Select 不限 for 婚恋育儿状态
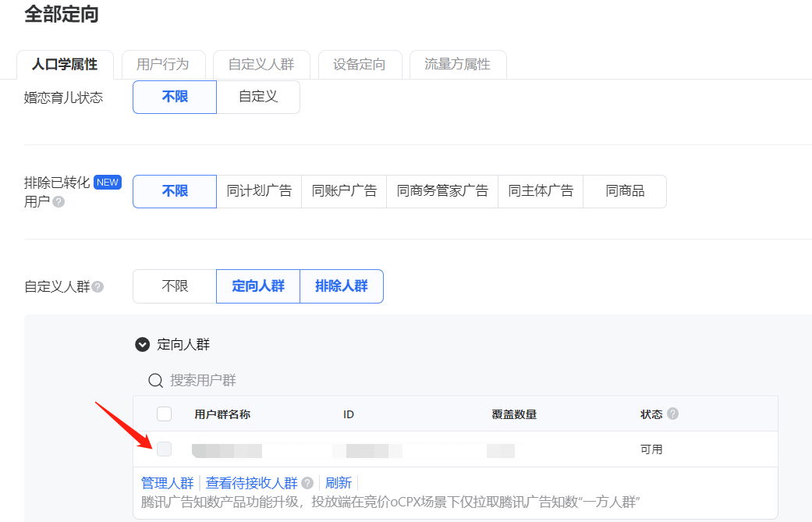Image resolution: width=812 pixels, height=522 pixels. (x=175, y=97)
